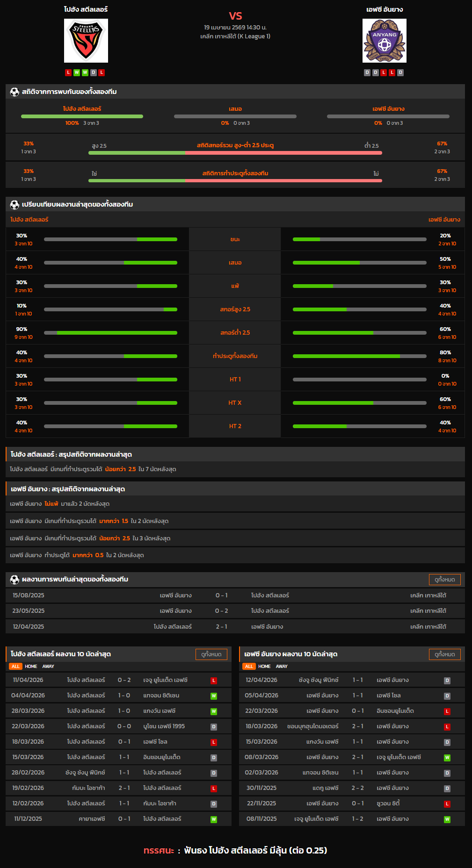Click gray D badge on 12/04/2026 Anyang match
This screenshot has height=868, width=472.
click(x=447, y=681)
